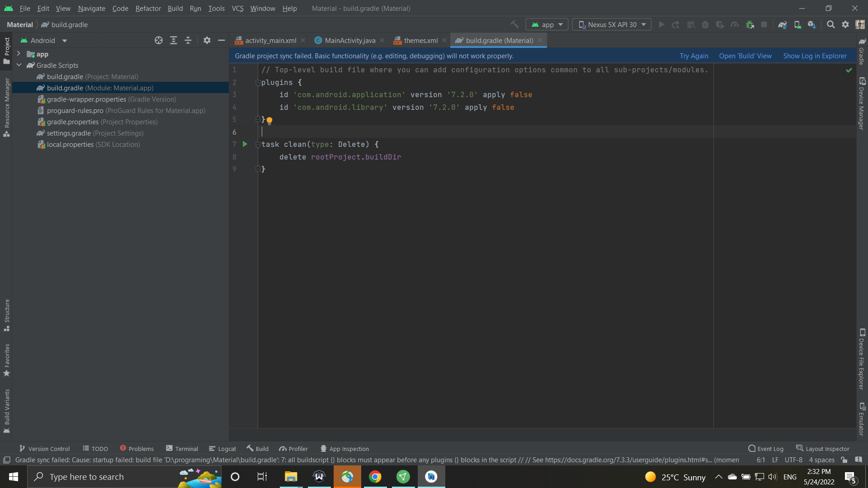Click the Make Project hammer icon
This screenshot has width=868, height=488.
514,24
